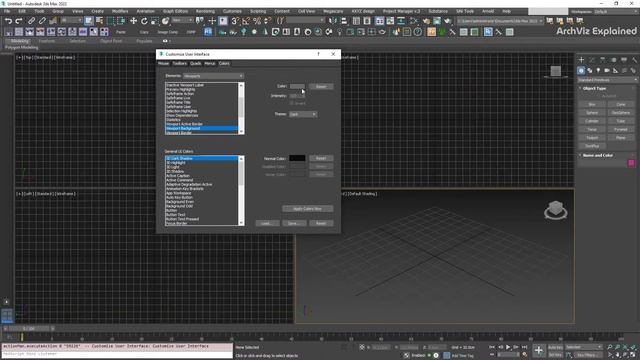Viewport: 640px width, 360px height.
Task: Select the Select and Link chain icon
Action: point(31,20)
